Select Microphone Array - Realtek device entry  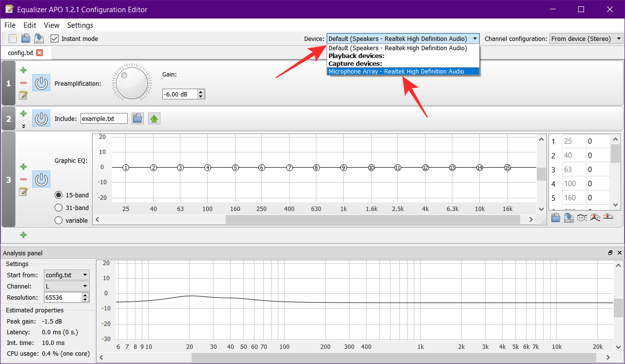coord(396,72)
